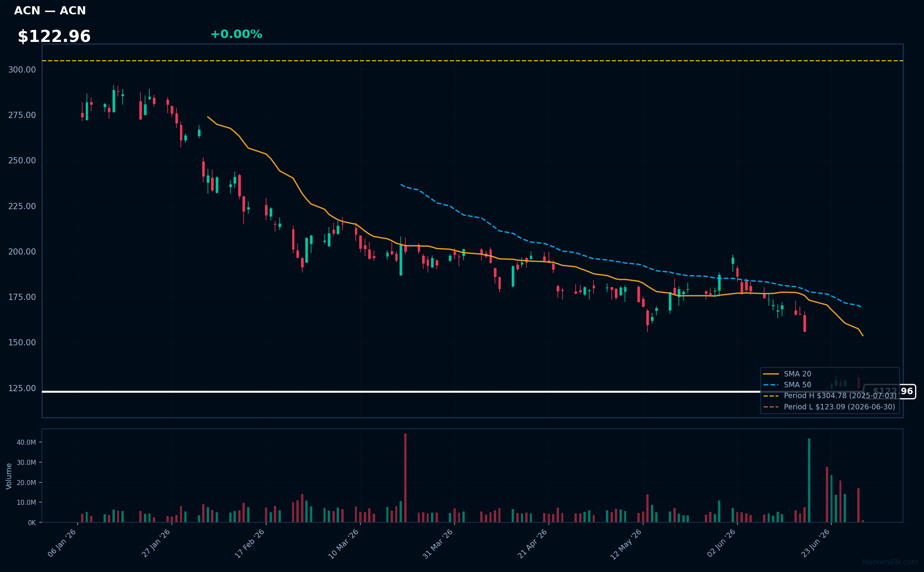Screen dimensions: 924x572
Task: Click the 150.00 price axis label
Action: tap(22, 343)
